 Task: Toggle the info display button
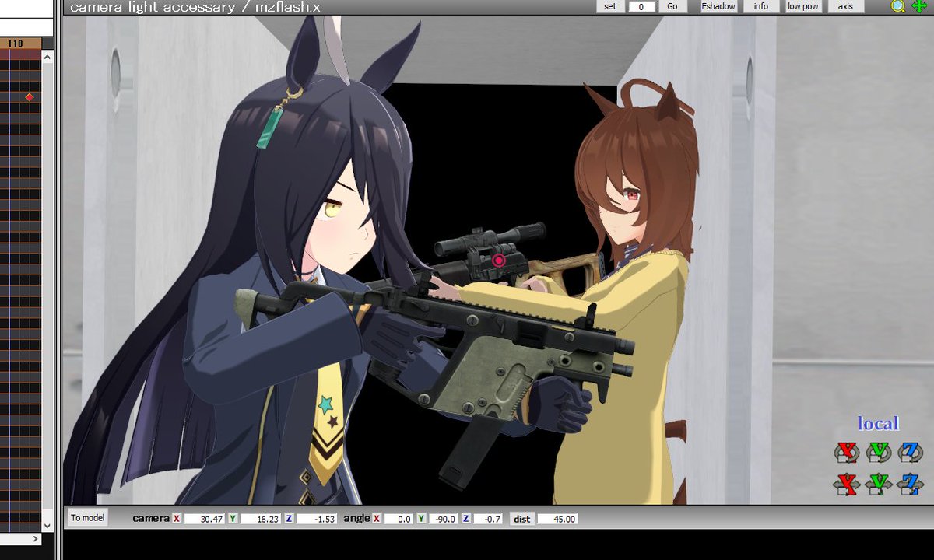761,6
